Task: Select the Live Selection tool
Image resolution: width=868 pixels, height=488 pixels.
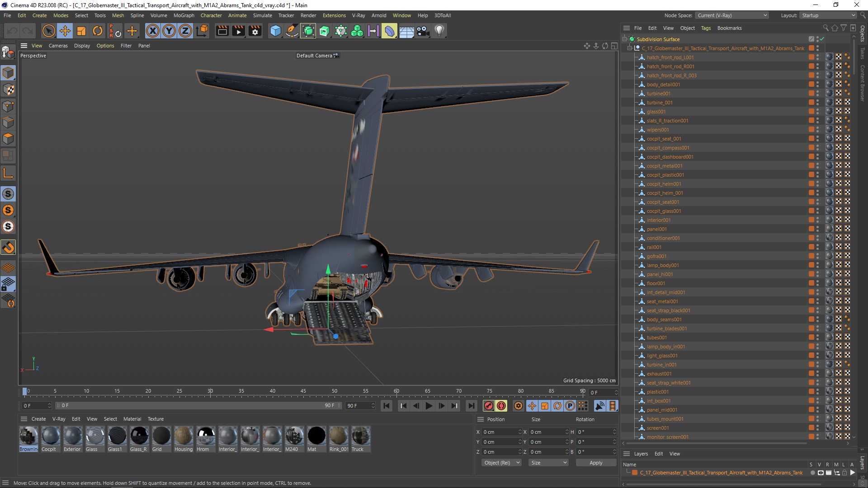Action: (48, 31)
